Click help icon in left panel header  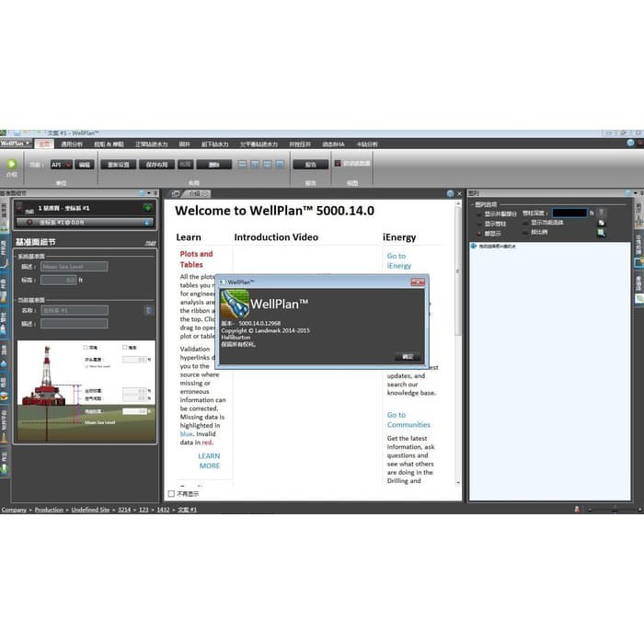pyautogui.click(x=142, y=193)
